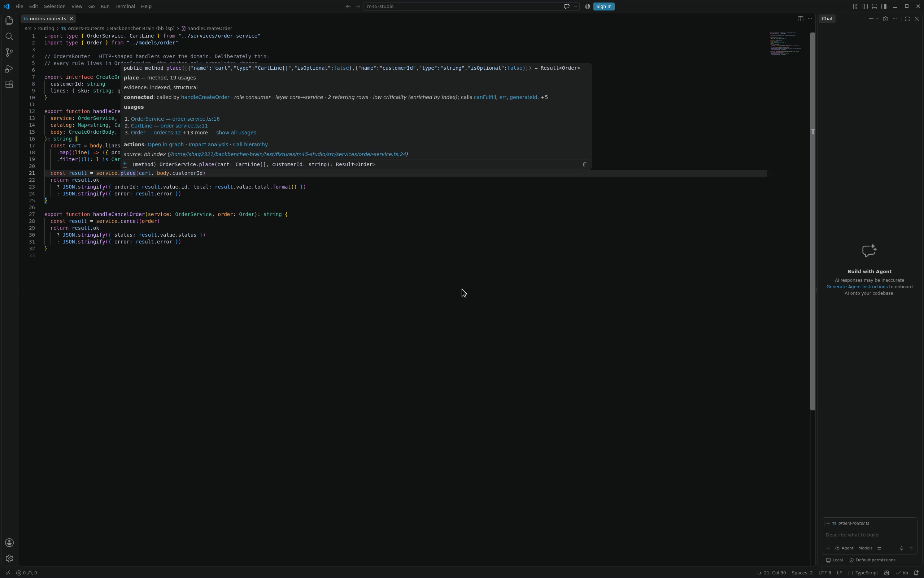Follow the handleCreateOrder link in hover
This screenshot has width=924, height=578.
205,97
